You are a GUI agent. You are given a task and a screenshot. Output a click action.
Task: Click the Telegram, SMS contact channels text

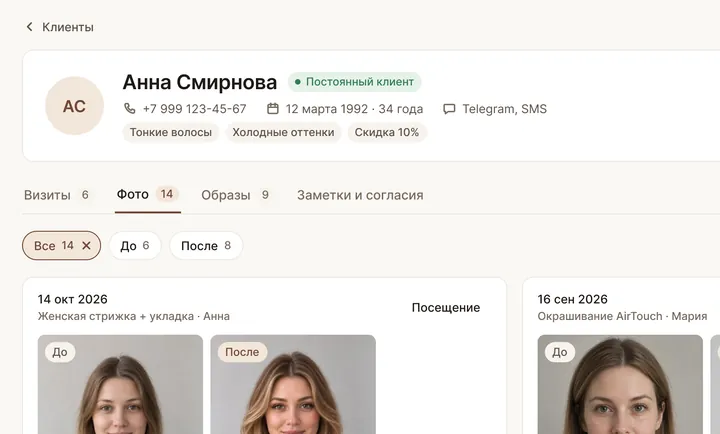(x=504, y=109)
